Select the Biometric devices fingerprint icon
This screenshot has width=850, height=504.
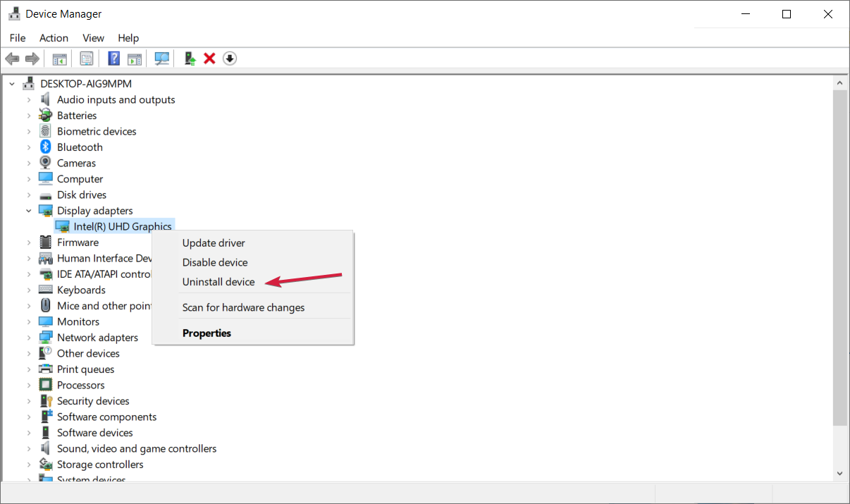(46, 131)
